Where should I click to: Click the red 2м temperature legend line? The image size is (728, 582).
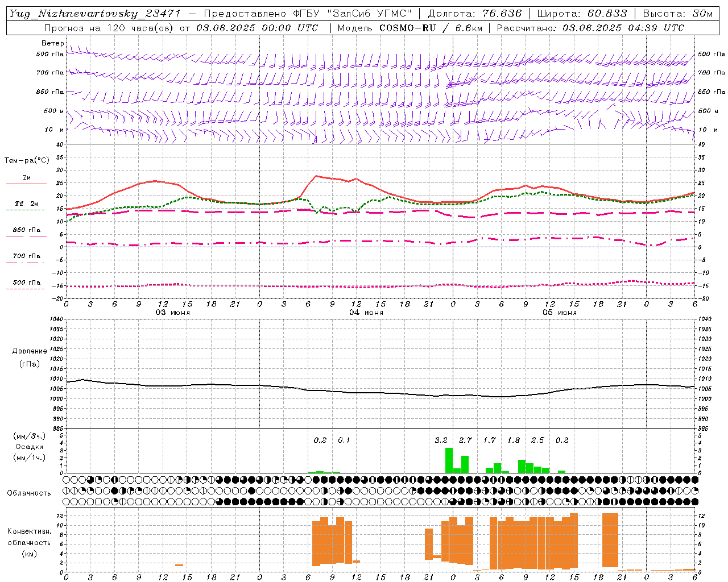point(26,184)
